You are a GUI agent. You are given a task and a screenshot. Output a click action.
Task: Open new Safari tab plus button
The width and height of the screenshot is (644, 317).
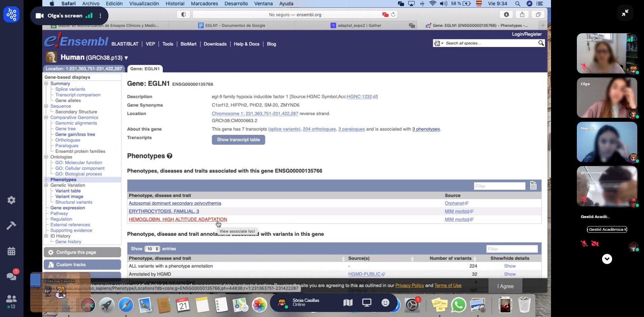tap(543, 25)
